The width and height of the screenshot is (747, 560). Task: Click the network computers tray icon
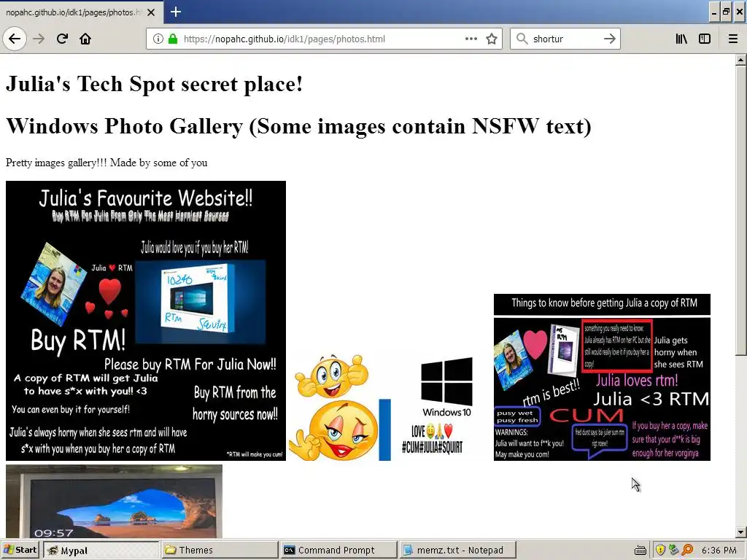tap(673, 550)
